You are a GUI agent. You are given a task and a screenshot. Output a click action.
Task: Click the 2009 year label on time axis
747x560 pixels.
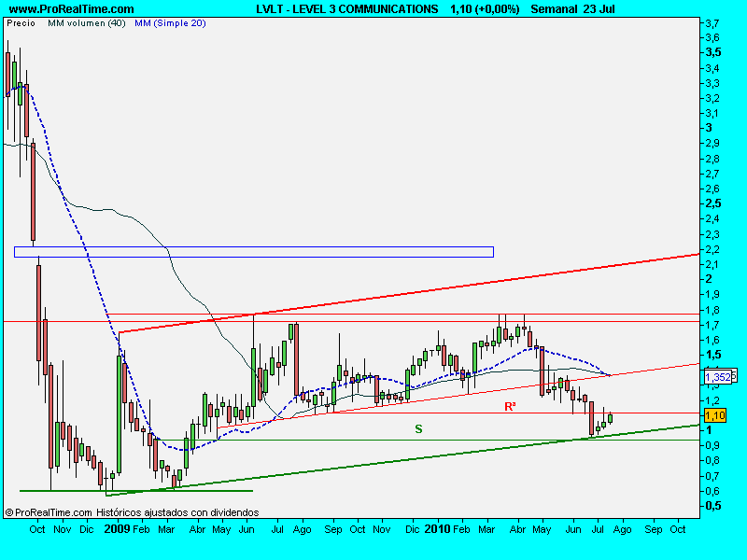click(117, 529)
